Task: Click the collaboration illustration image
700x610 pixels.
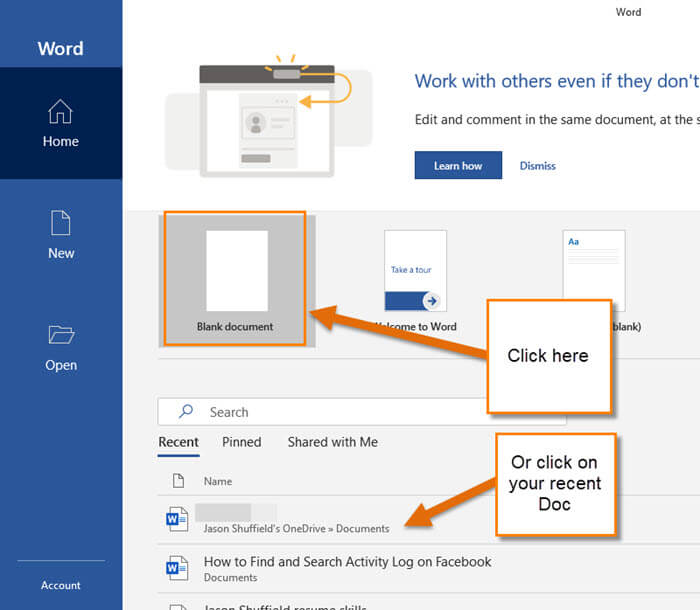Action: [269, 116]
